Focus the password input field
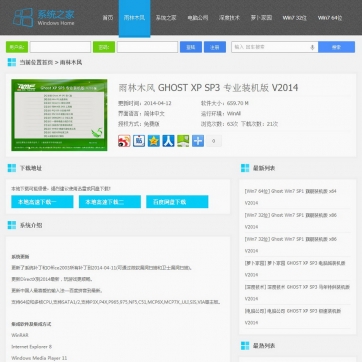 (147, 47)
